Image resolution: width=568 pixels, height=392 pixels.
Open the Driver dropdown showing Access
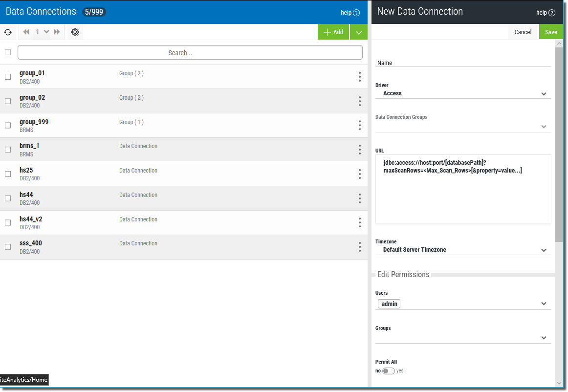coord(463,93)
